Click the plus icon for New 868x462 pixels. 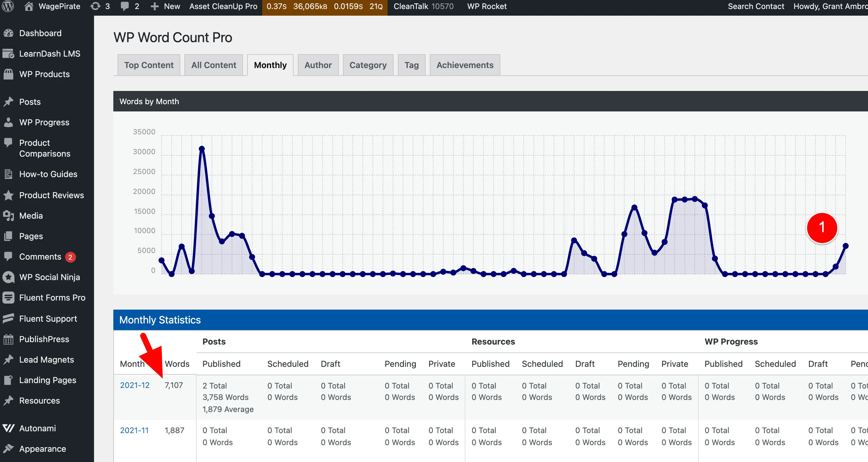(x=154, y=6)
